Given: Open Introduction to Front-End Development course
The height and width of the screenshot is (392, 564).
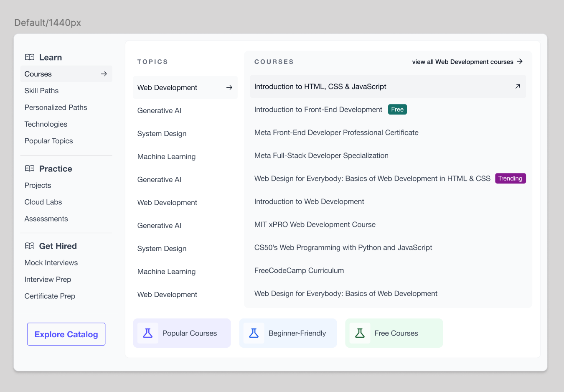Looking at the screenshot, I should click(x=318, y=109).
